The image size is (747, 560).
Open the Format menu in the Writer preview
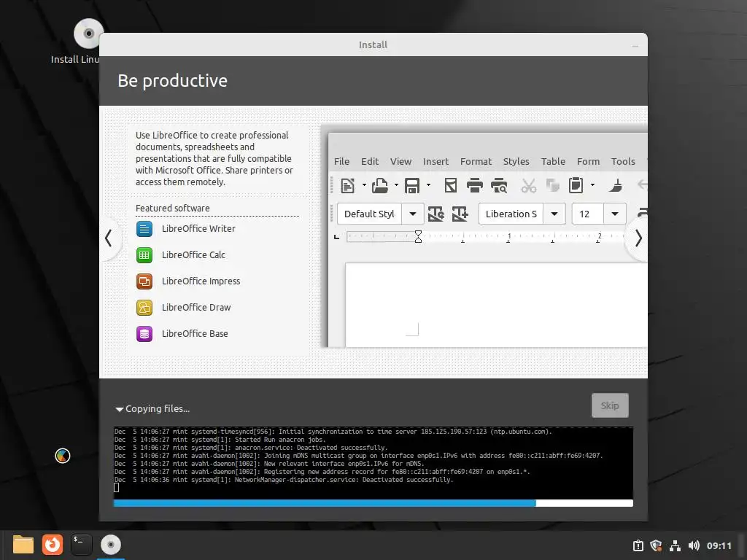[476, 161]
